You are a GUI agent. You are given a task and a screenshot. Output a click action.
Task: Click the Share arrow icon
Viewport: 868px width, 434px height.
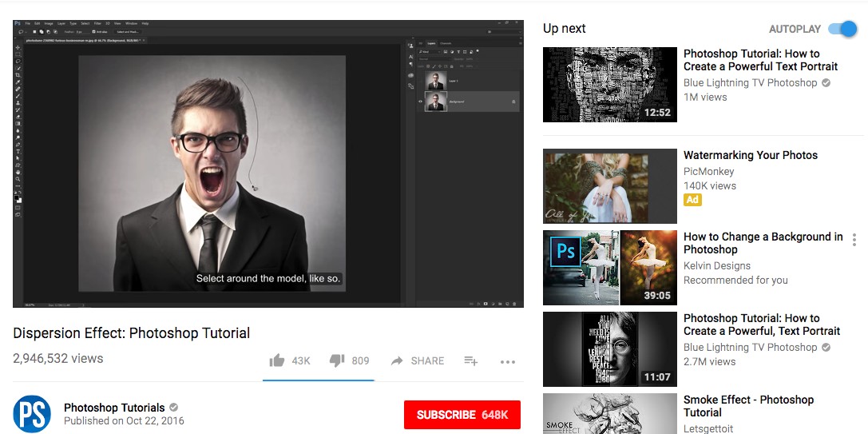[x=396, y=360]
